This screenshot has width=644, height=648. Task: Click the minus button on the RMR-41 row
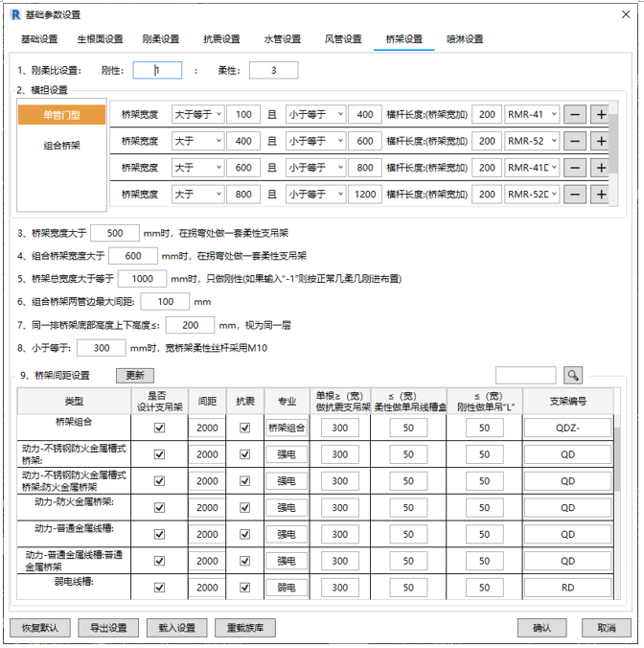click(x=575, y=114)
